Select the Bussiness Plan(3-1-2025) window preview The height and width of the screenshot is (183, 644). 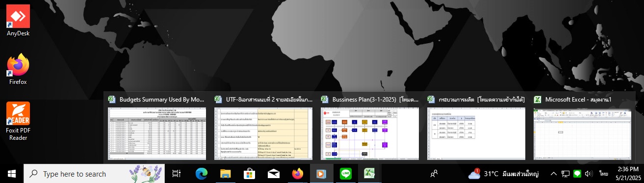point(370,127)
